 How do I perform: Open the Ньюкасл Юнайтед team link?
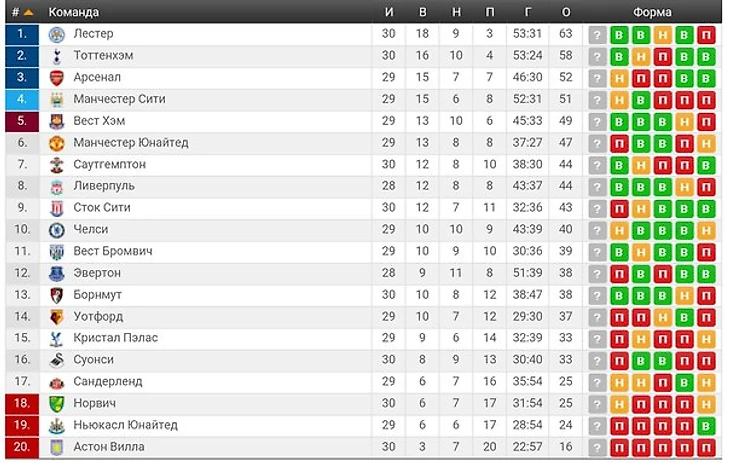point(125,425)
